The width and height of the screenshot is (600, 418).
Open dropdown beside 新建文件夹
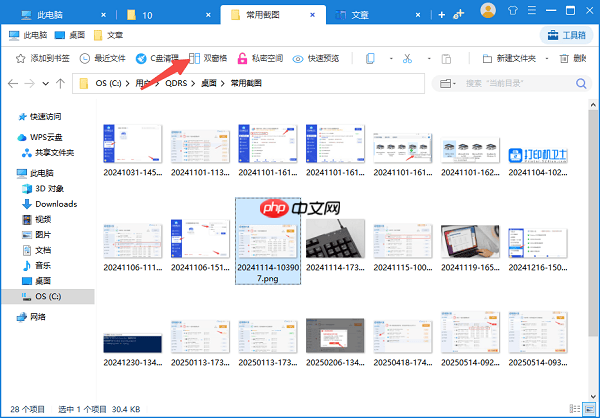[547, 59]
